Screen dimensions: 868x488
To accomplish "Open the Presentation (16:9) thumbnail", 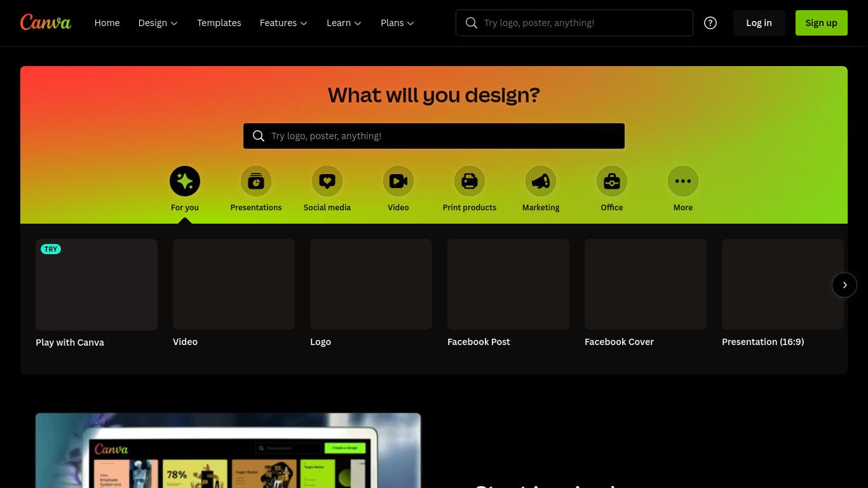I will 783,284.
